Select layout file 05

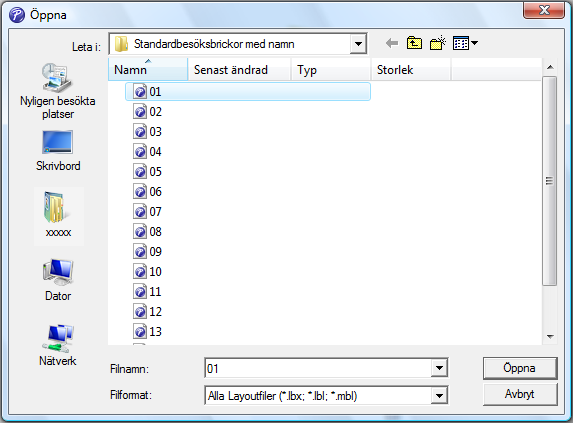click(148, 172)
